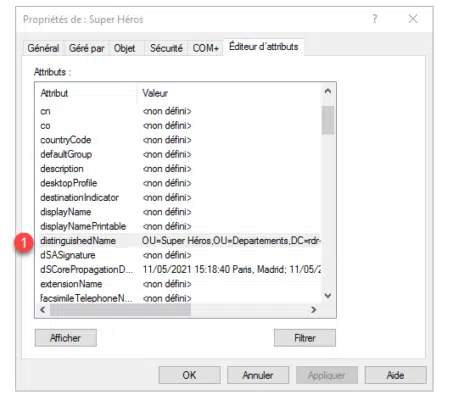
Task: Open the COM+ tab
Action: [x=205, y=48]
